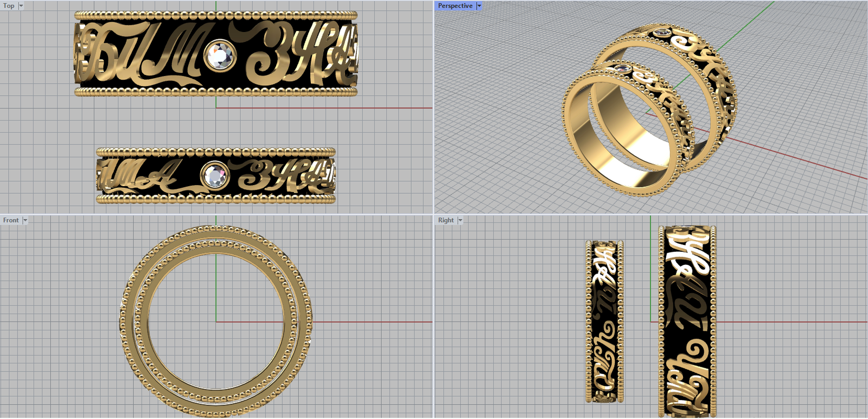Expand the Front viewport dropdown arrow
Image resolution: width=868 pixels, height=419 pixels.
(25, 220)
